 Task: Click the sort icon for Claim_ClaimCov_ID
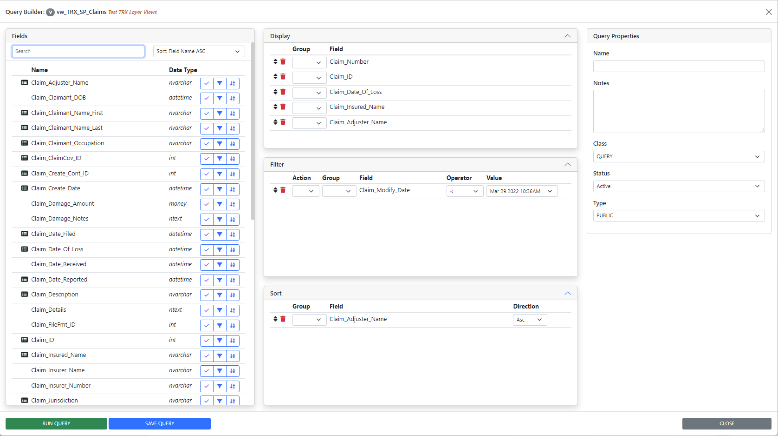[233, 159]
